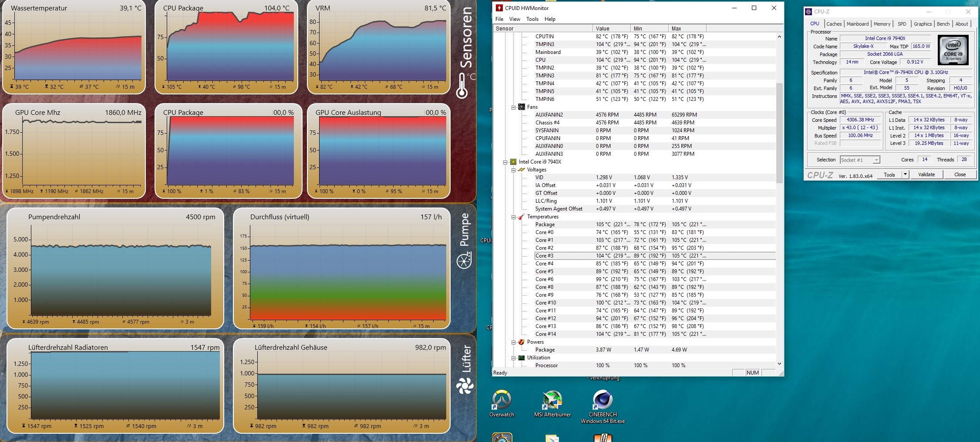
Task: Click the Sensor column header
Action: 543,29
